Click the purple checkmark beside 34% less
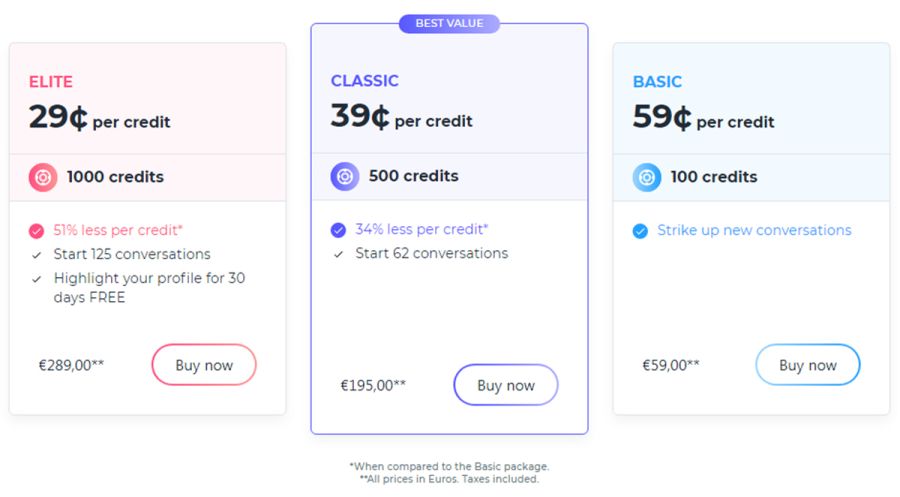Image resolution: width=900 pixels, height=497 pixels. 338,230
